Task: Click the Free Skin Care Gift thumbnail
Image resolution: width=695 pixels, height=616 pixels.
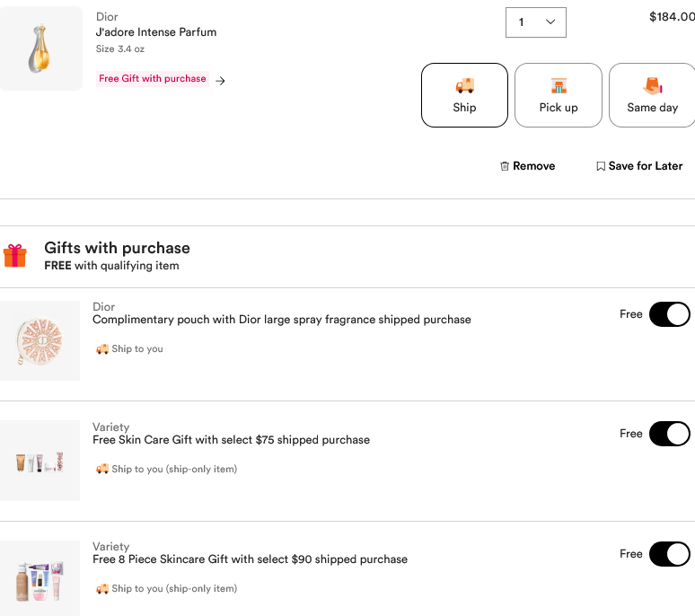Action: coord(40,461)
